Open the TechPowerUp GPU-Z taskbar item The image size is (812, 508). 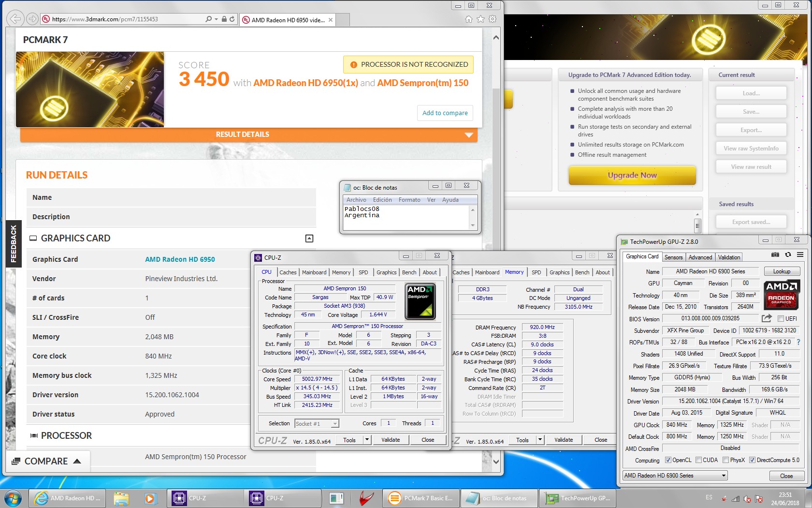coord(578,498)
